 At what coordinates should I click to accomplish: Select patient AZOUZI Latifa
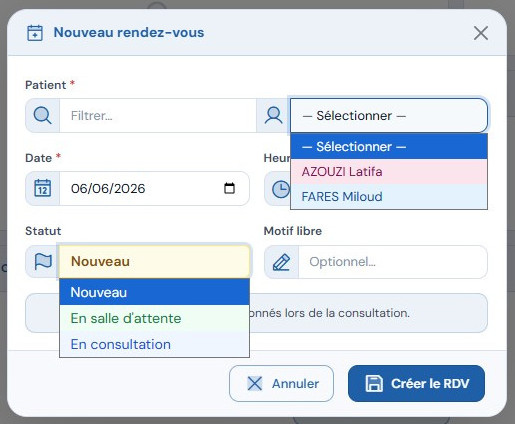[389, 171]
